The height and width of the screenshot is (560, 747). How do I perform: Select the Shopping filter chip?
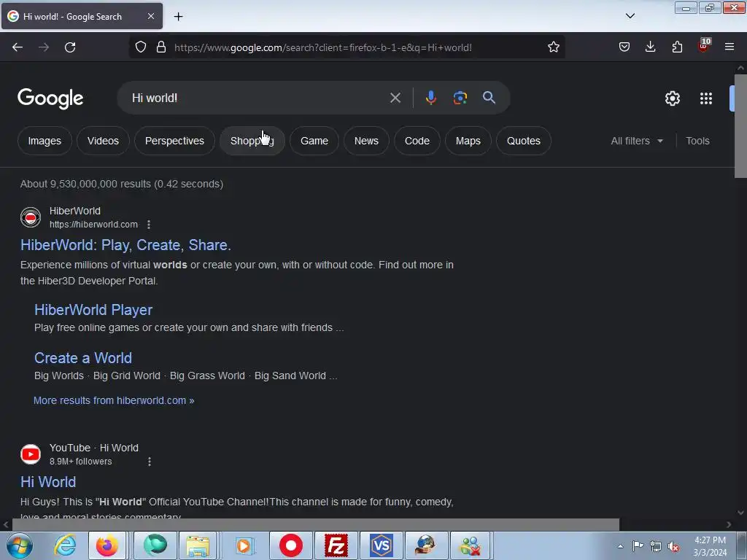coord(252,141)
